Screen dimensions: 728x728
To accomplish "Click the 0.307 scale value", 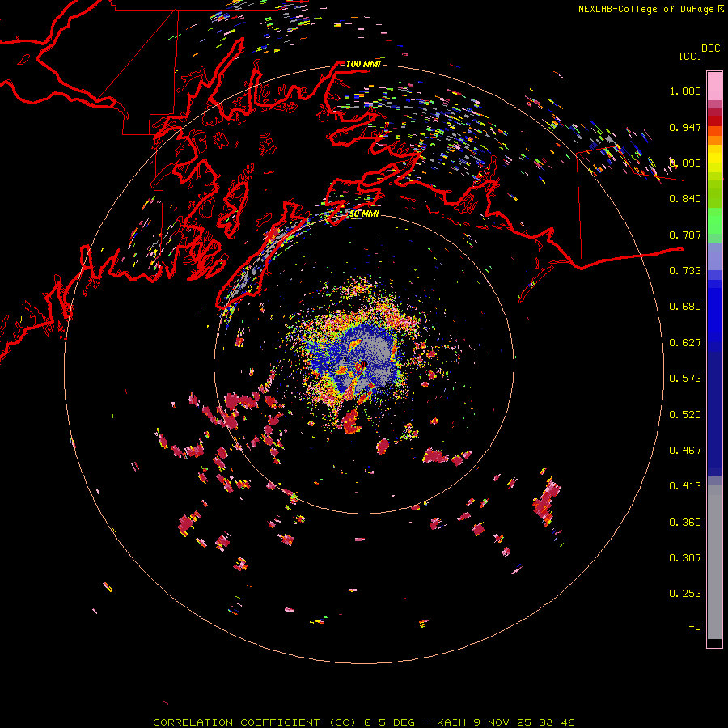I will (685, 558).
